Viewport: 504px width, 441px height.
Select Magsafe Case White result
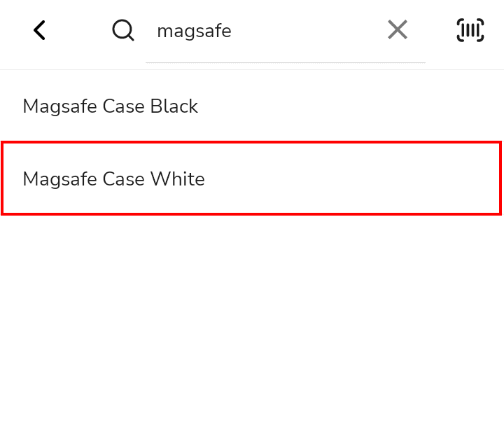(x=252, y=178)
